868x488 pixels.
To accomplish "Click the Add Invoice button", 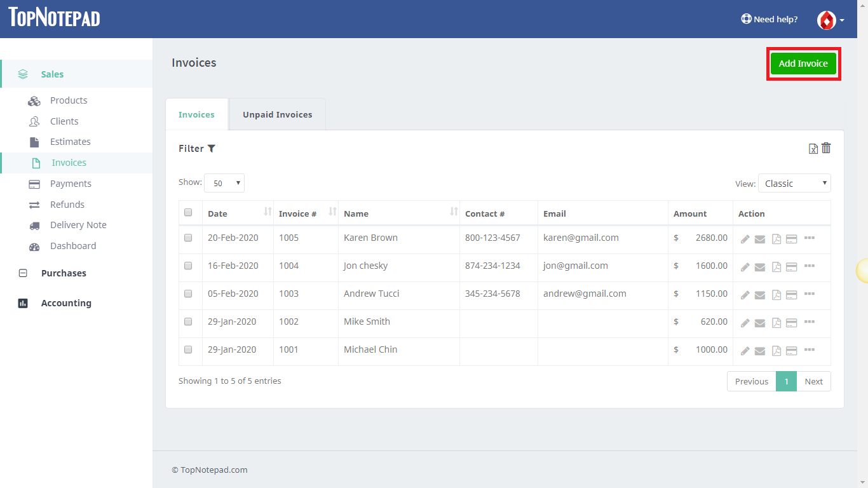I will click(x=803, y=64).
